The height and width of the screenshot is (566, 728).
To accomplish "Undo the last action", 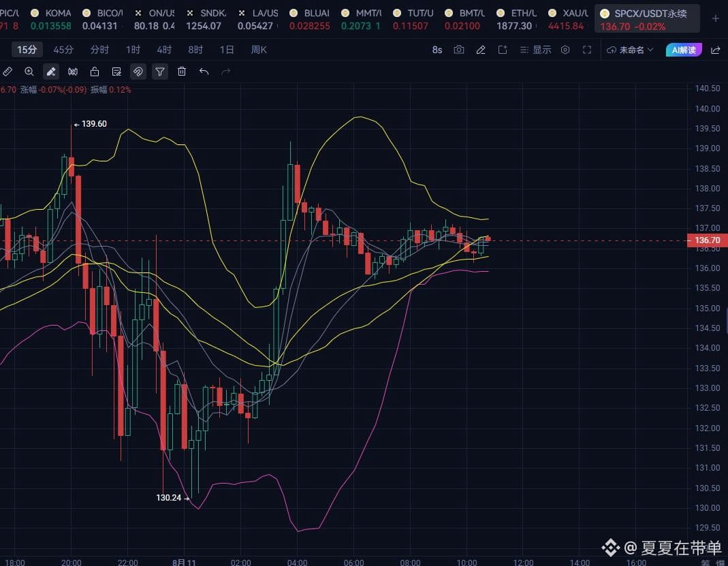I will (x=204, y=72).
